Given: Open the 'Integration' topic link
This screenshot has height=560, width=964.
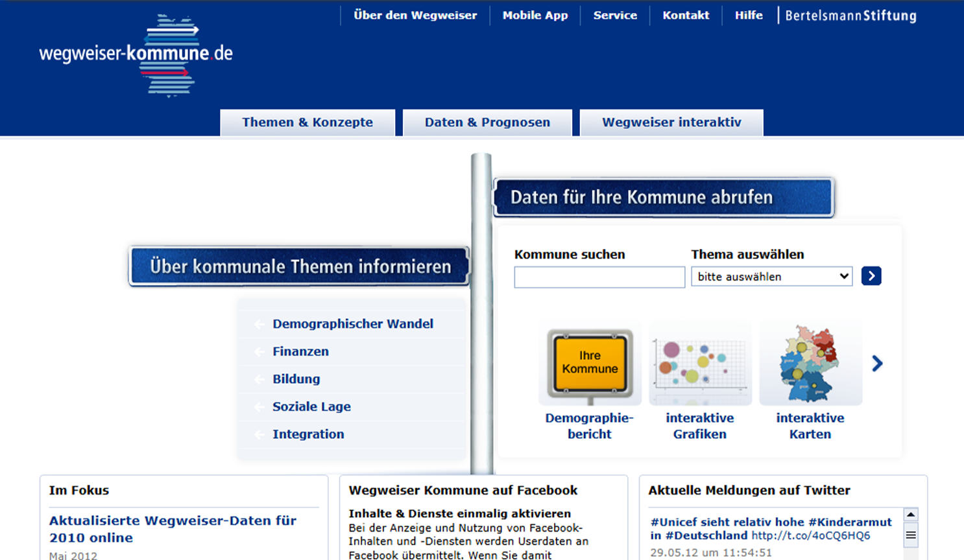Looking at the screenshot, I should click(x=308, y=434).
